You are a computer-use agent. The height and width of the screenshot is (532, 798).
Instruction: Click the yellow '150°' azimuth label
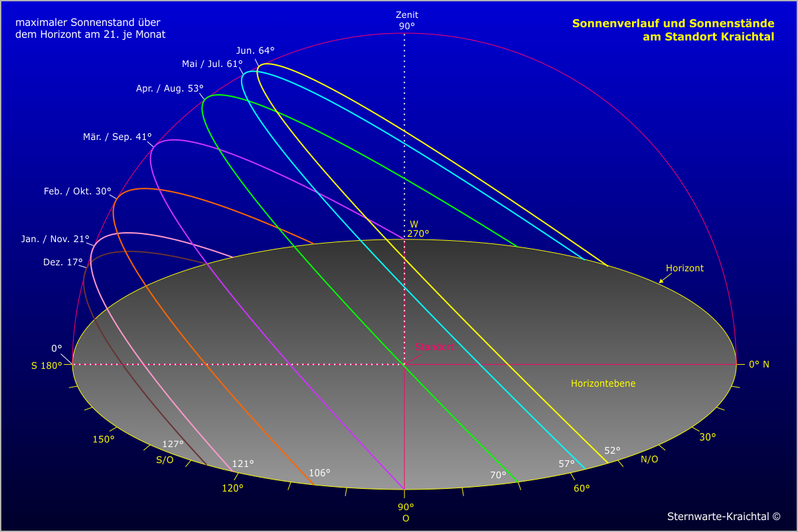click(103, 439)
